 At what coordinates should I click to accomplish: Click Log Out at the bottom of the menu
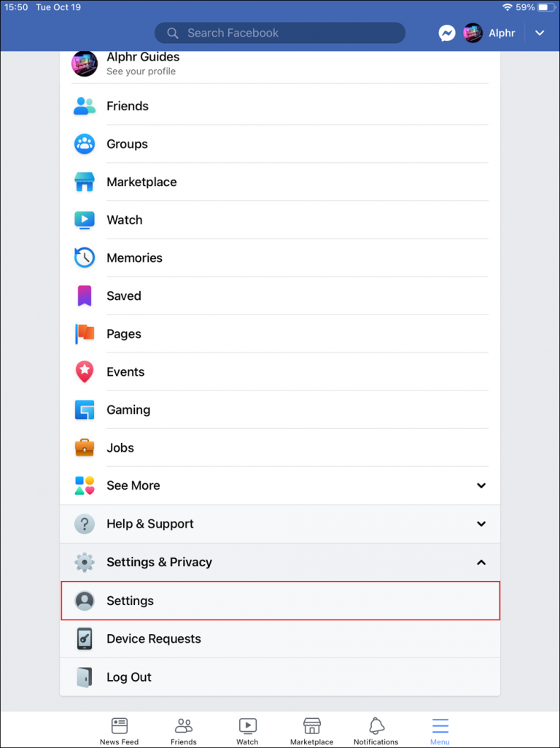129,676
